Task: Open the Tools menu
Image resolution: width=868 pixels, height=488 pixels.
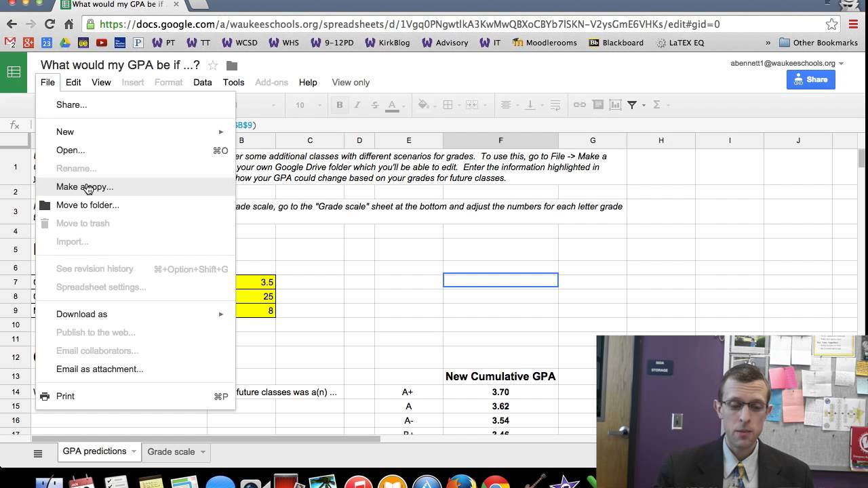Action: pos(233,83)
